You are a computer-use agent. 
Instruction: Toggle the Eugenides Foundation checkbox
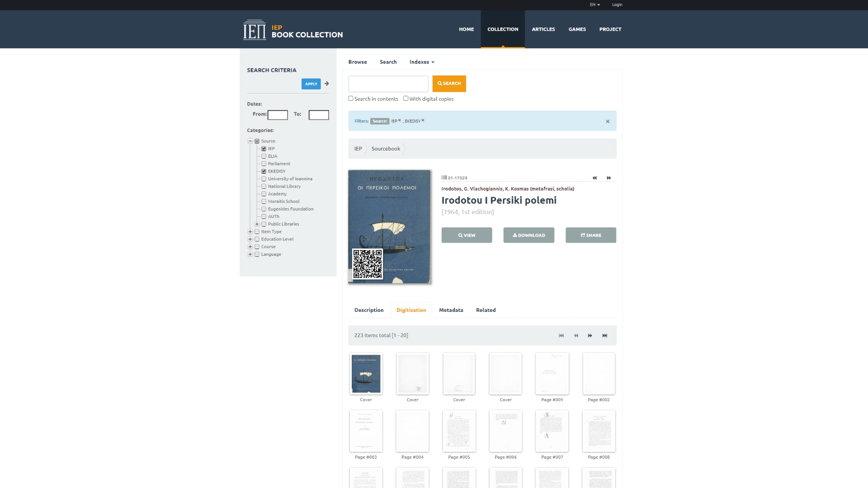click(x=264, y=209)
